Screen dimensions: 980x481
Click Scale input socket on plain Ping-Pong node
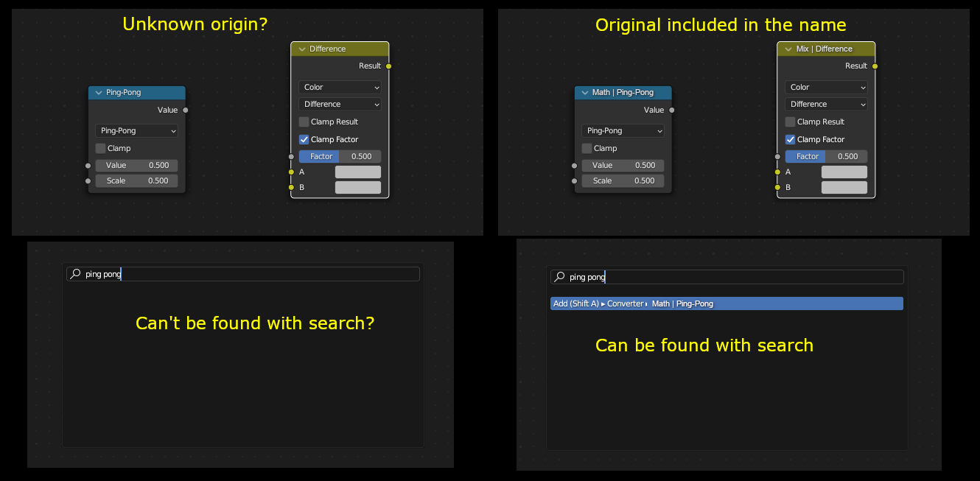88,181
